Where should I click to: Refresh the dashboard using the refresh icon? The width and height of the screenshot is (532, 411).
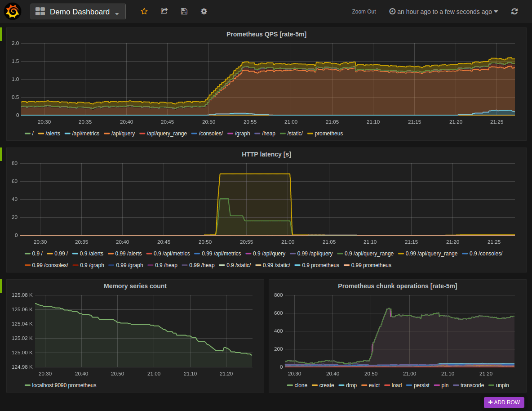[x=514, y=11]
